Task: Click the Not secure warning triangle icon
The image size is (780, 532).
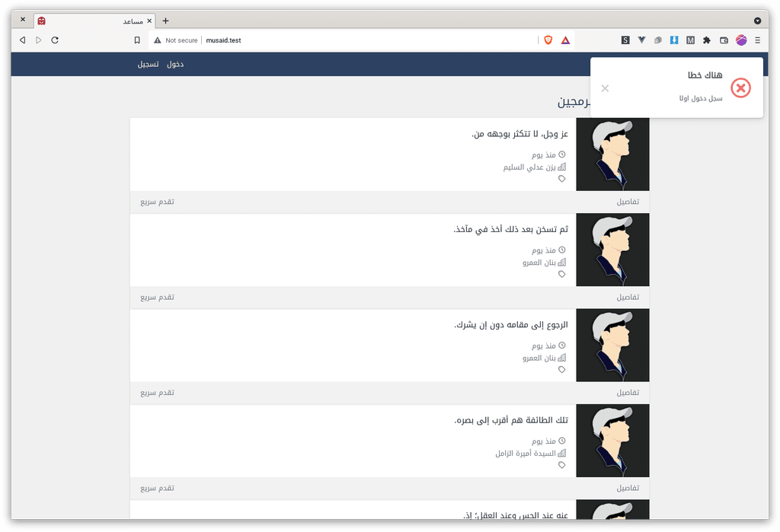Action: tap(157, 40)
